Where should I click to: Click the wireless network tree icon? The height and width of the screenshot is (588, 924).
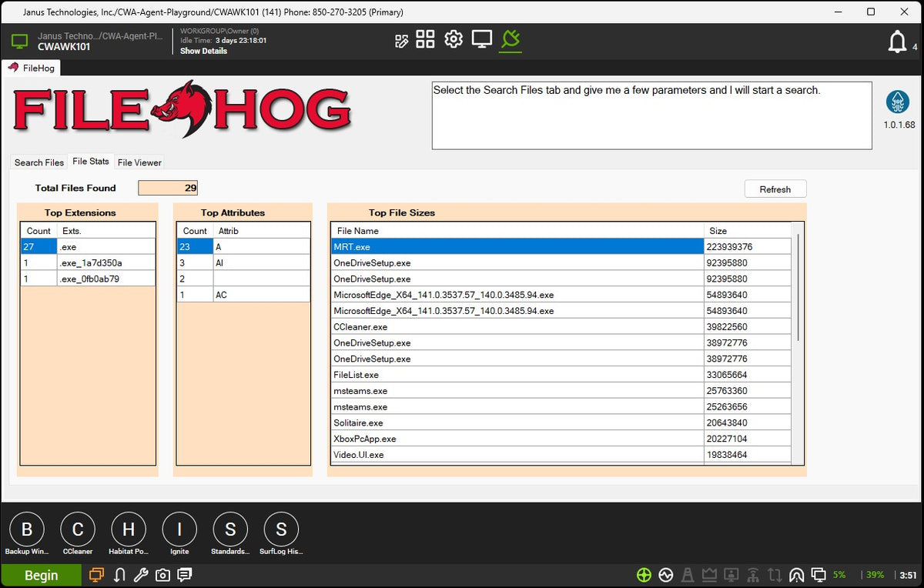[753, 575]
